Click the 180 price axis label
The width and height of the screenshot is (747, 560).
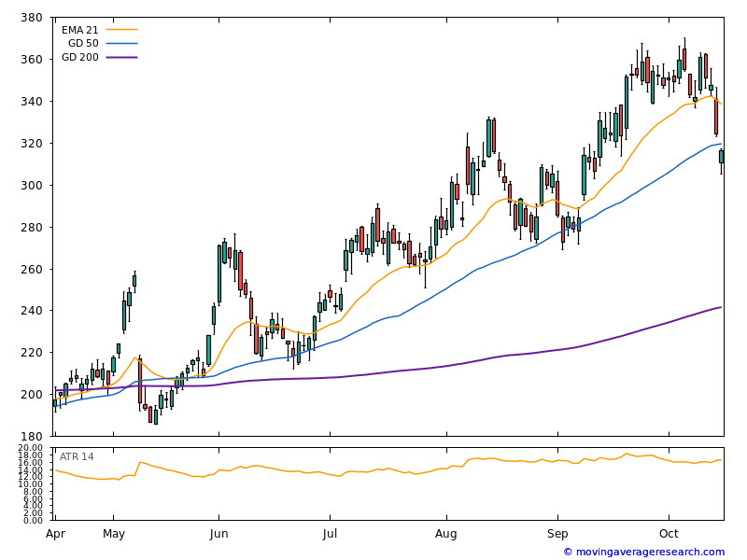pyautogui.click(x=32, y=436)
